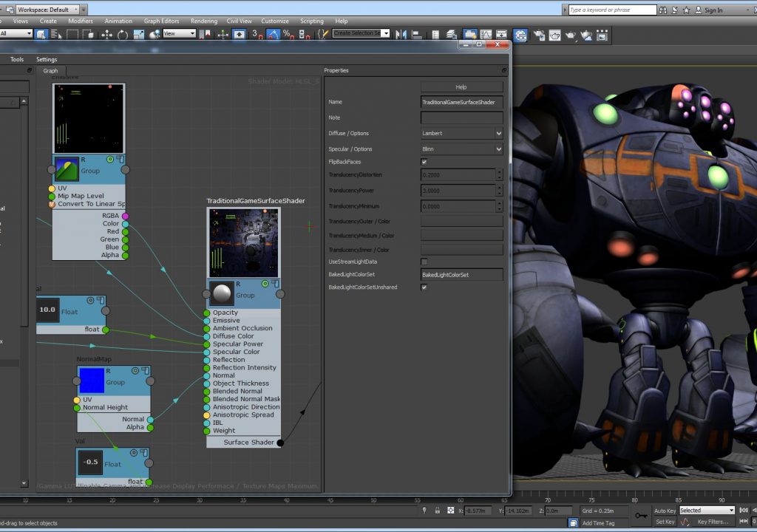The width and height of the screenshot is (757, 532).
Task: Toggle the FlipBackFaces checkbox
Action: pos(424,162)
